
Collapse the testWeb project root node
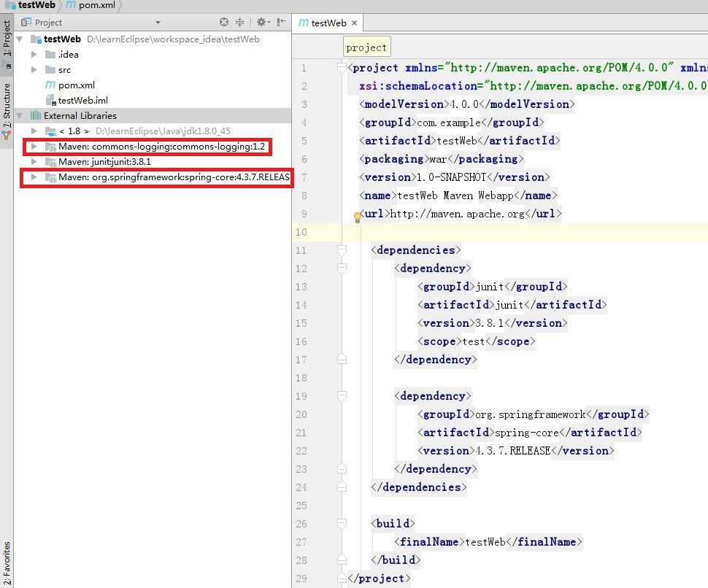click(20, 39)
